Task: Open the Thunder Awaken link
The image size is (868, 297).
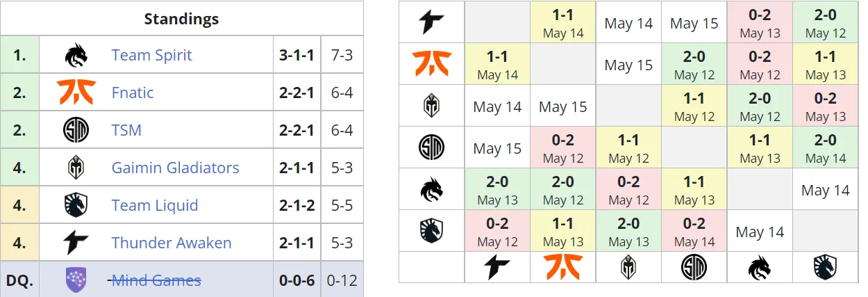Action: pos(172,243)
